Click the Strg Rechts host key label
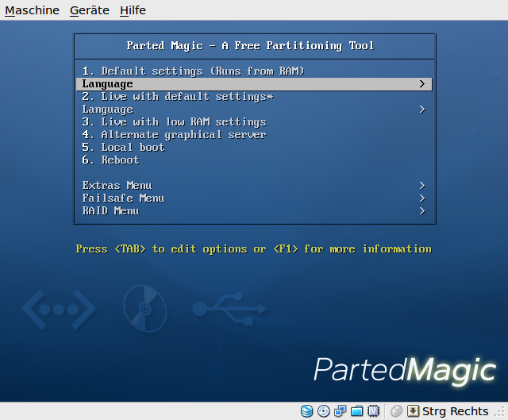This screenshot has height=420, width=508. [456, 411]
